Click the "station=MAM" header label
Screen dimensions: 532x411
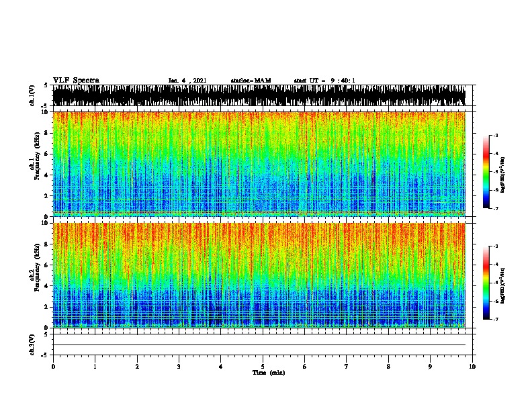pos(251,81)
